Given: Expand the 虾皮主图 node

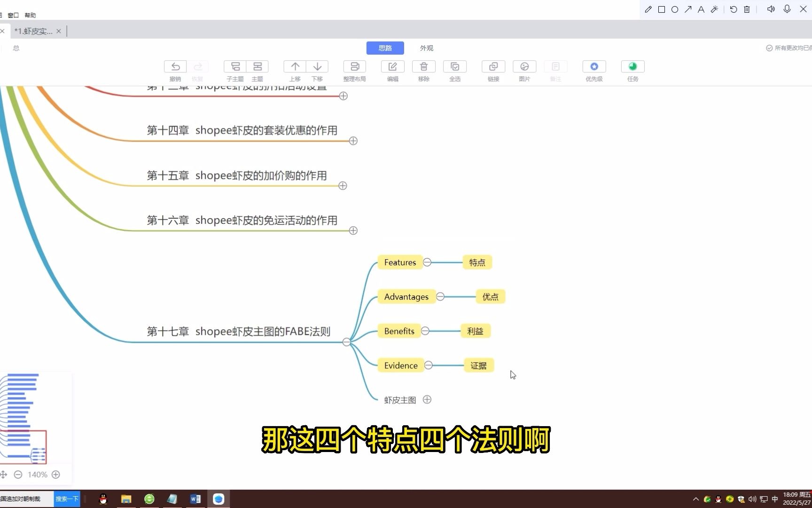Looking at the screenshot, I should point(427,400).
